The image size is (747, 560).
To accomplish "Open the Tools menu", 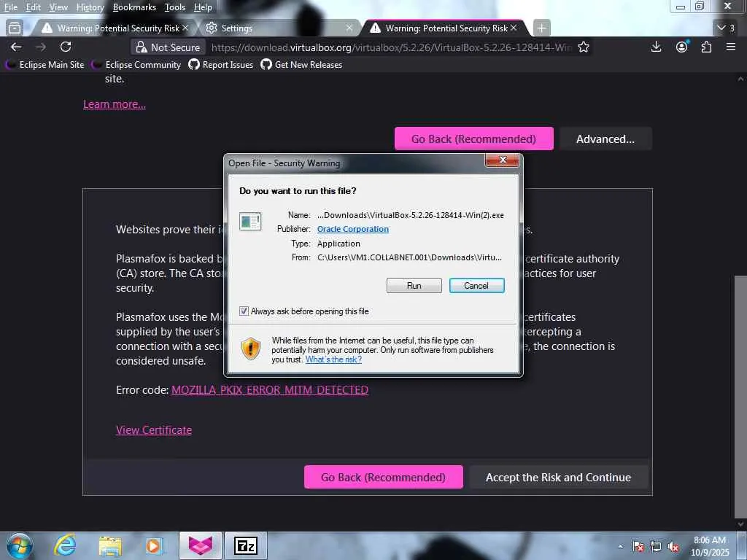I will click(x=175, y=7).
